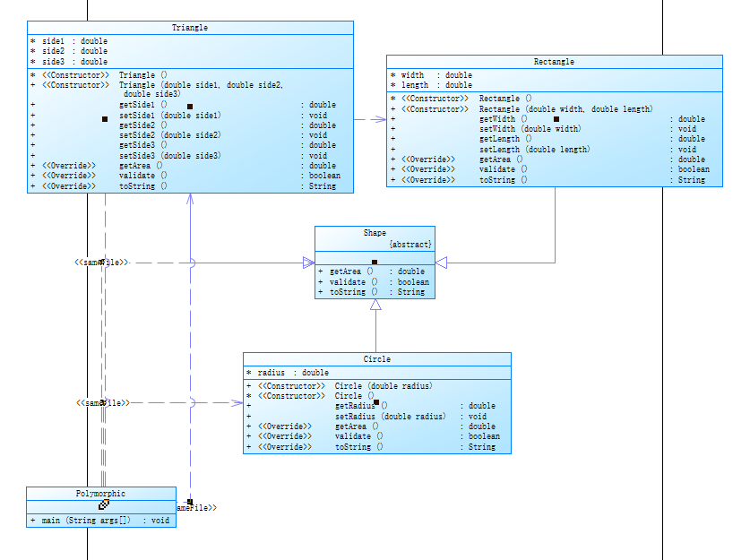This screenshot has width=750, height=560.
Task: Select the Triangle class title
Action: (190, 28)
